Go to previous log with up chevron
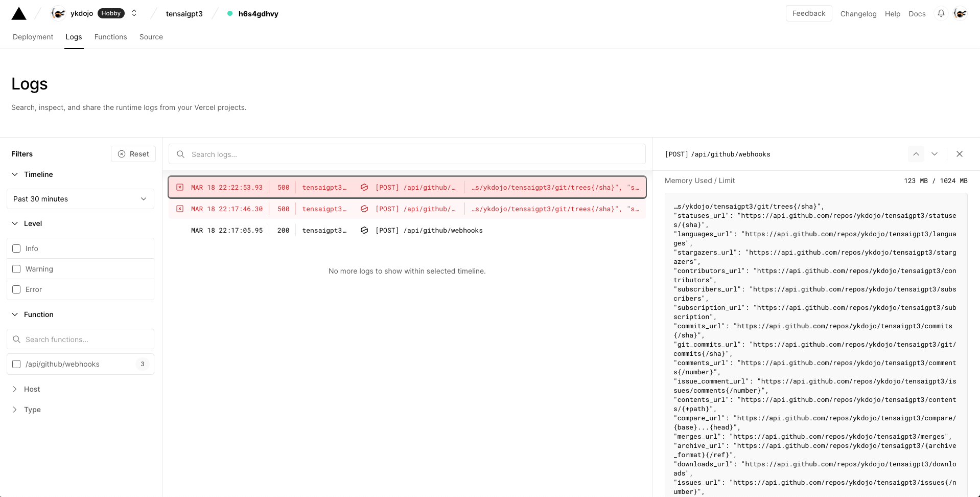Image resolution: width=980 pixels, height=497 pixels. [x=916, y=154]
